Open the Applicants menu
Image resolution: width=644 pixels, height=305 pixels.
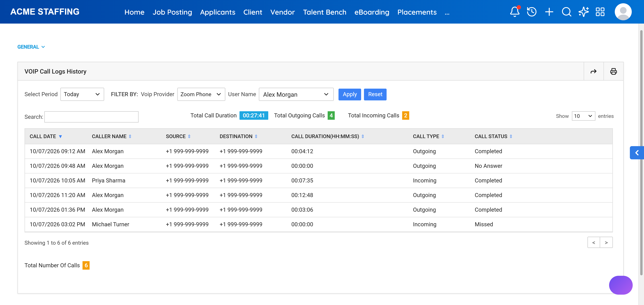pos(217,12)
